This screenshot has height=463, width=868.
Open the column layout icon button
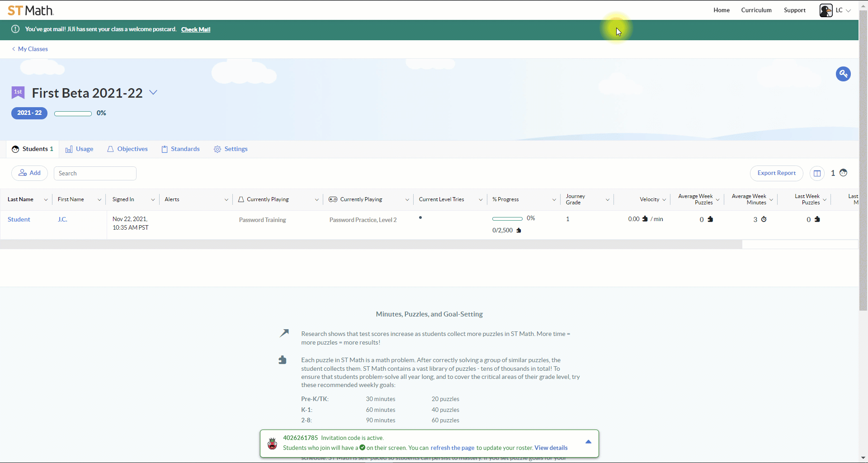click(817, 173)
